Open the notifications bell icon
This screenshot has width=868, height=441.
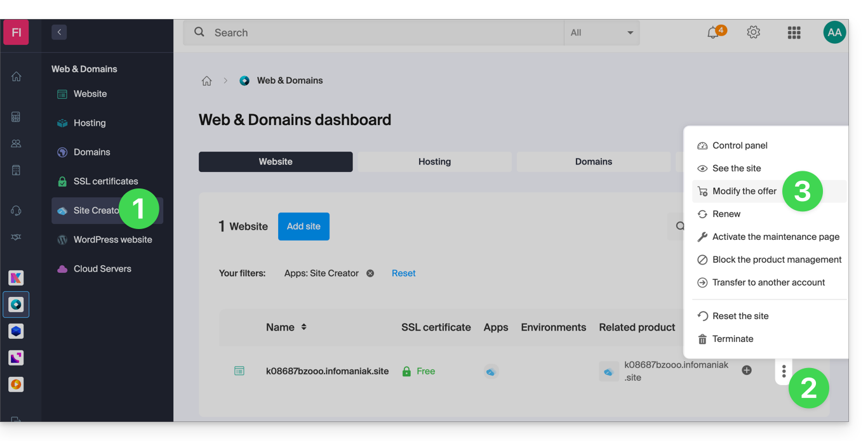point(714,32)
